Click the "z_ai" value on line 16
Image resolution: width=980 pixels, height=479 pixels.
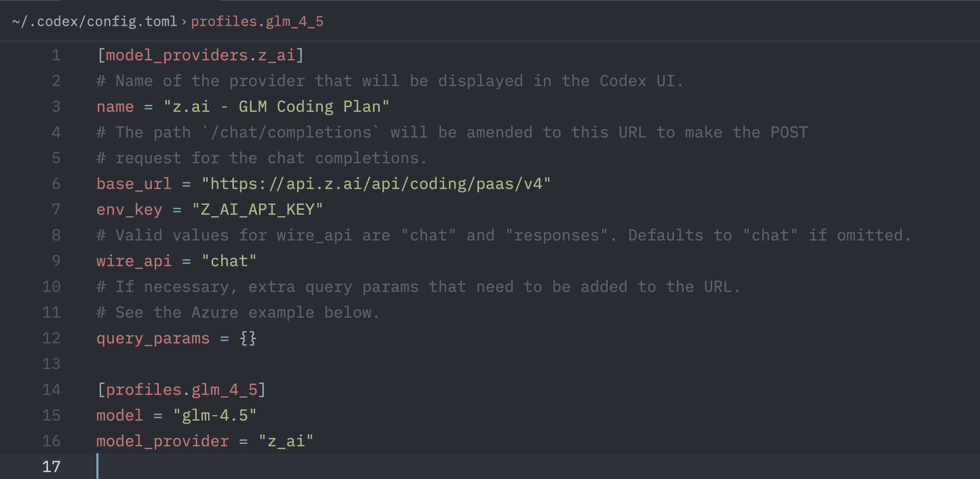pyautogui.click(x=286, y=441)
